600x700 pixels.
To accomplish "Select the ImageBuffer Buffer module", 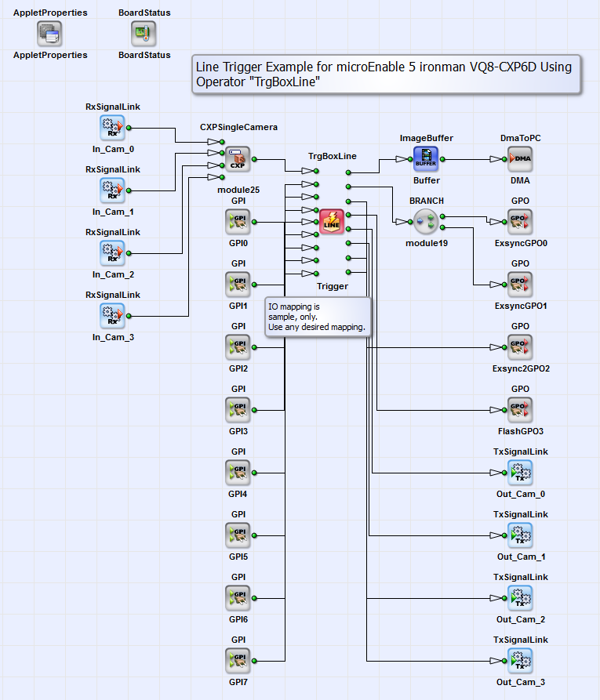I will [x=426, y=159].
